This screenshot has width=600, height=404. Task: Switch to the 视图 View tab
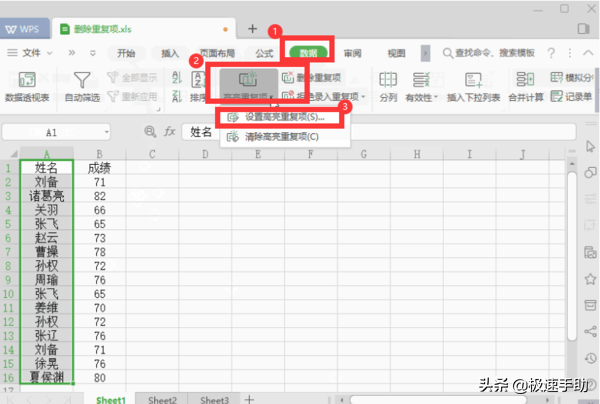coord(396,53)
